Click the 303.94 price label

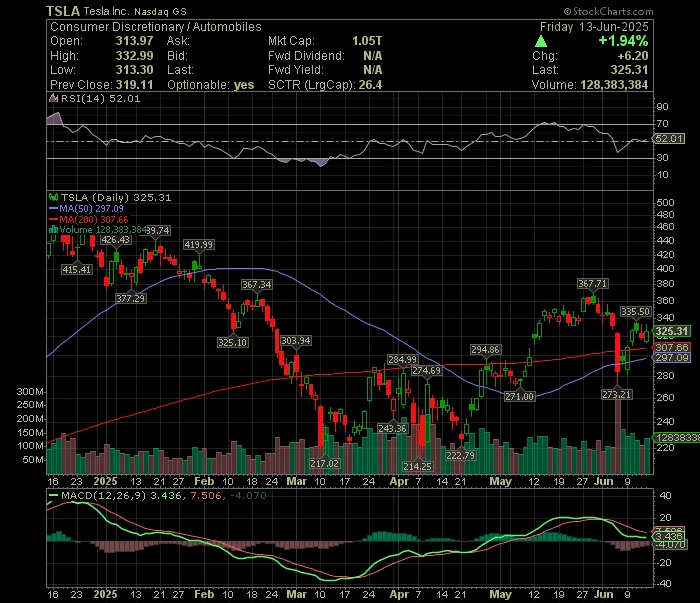(x=296, y=341)
